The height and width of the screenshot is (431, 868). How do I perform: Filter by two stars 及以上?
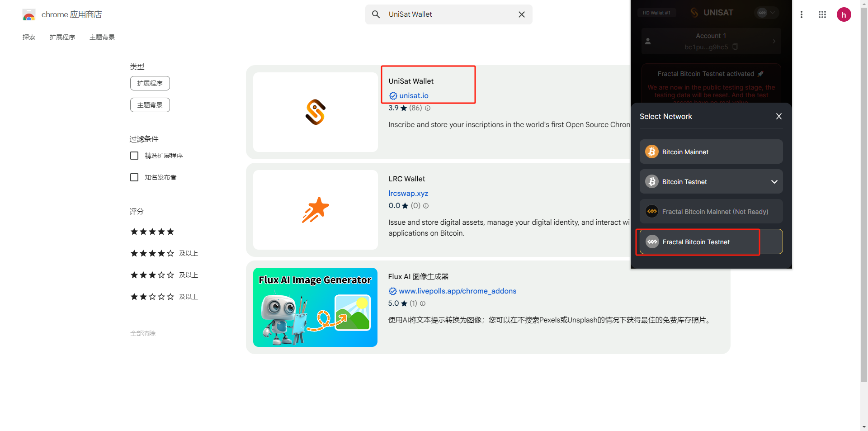(164, 297)
